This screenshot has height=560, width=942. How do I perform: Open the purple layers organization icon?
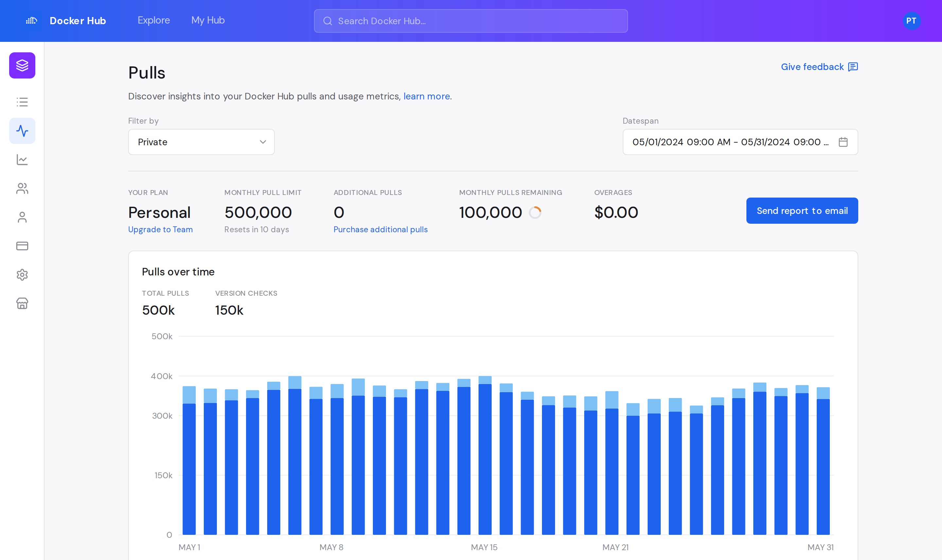[22, 65]
